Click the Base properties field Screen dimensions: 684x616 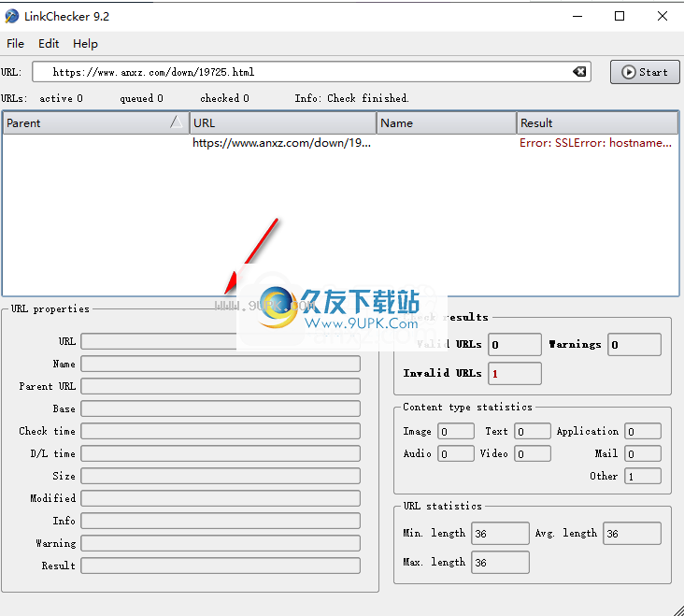click(221, 408)
